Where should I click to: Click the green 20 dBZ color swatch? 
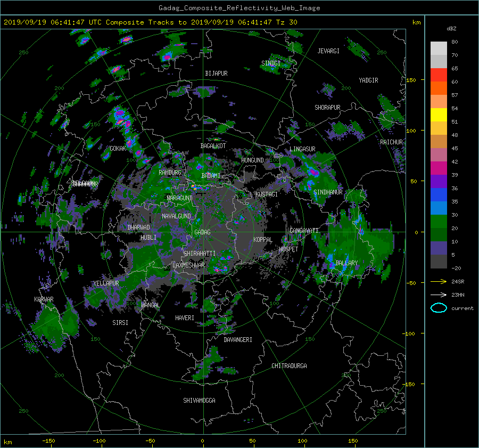tap(439, 222)
